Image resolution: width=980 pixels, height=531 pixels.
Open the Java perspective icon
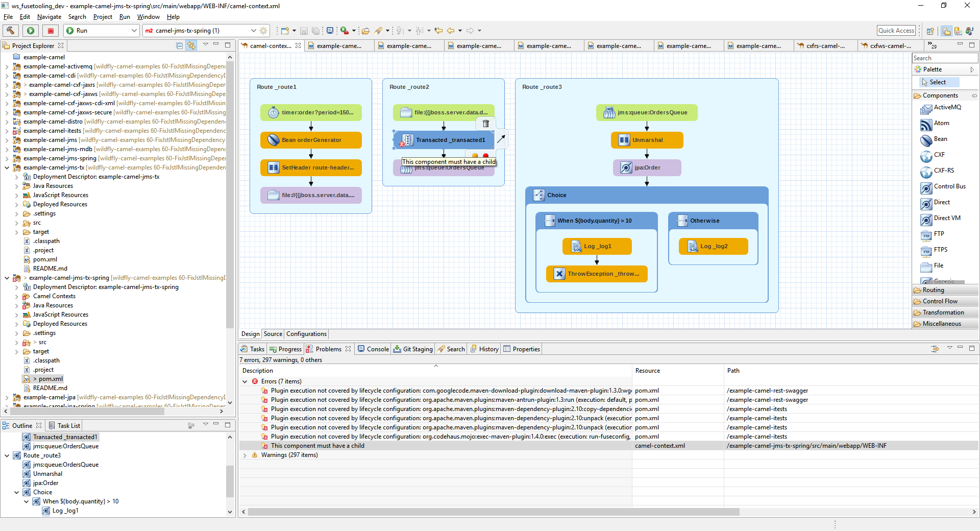[x=969, y=31]
